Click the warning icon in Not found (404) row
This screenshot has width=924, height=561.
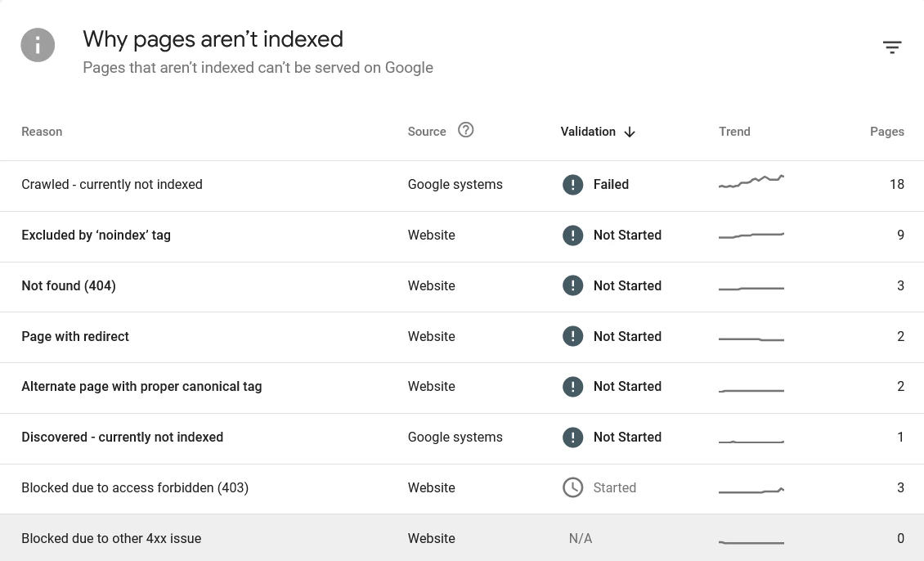click(572, 285)
